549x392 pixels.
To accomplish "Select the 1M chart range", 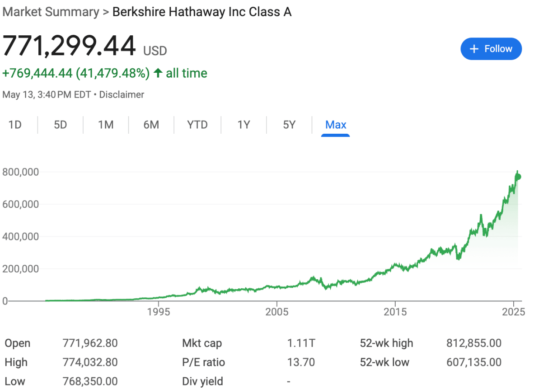I will (106, 125).
